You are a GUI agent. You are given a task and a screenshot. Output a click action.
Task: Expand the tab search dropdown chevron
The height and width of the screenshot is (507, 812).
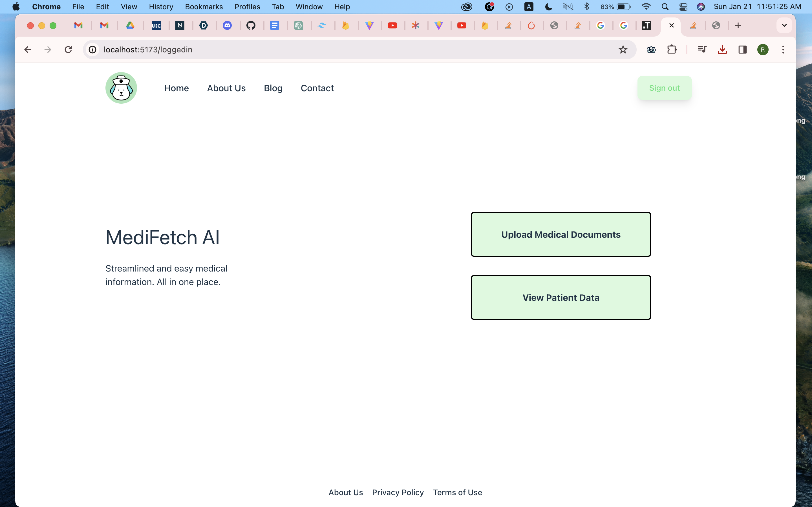784,25
